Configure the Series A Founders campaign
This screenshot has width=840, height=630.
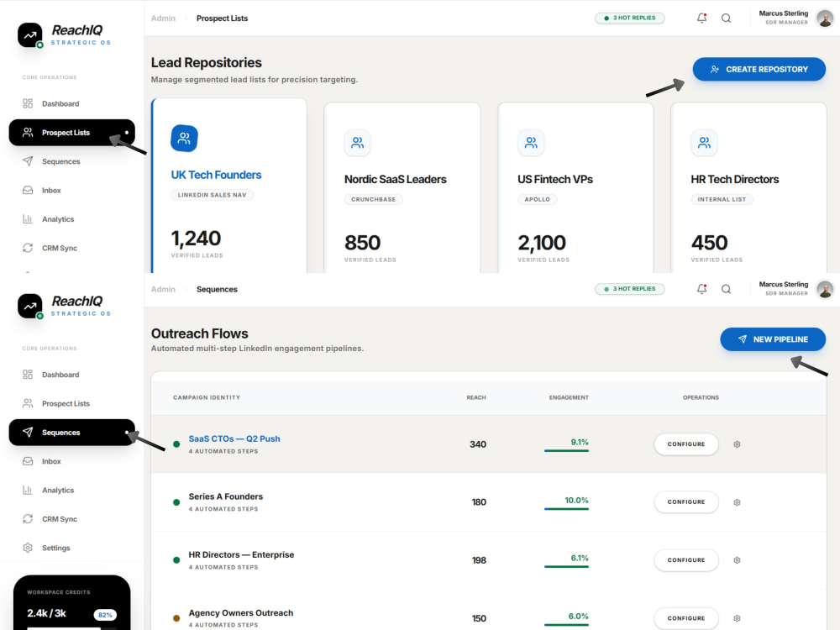point(686,502)
